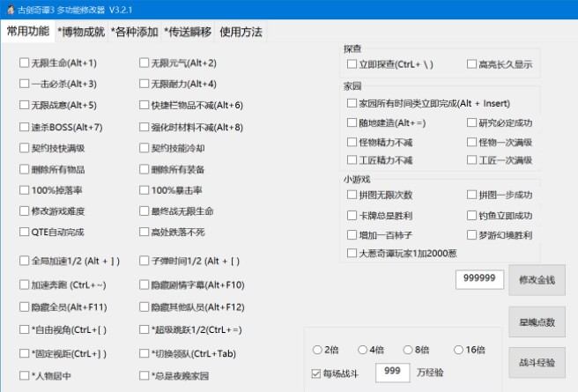Click the 星蕴点数 button
Viewport: 578px width, 392px height.
click(537, 322)
